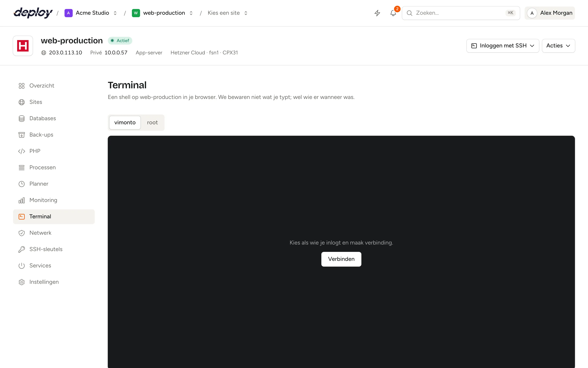This screenshot has width=588, height=368.
Task: Click the Netwerk shield icon
Action: (x=22, y=233)
